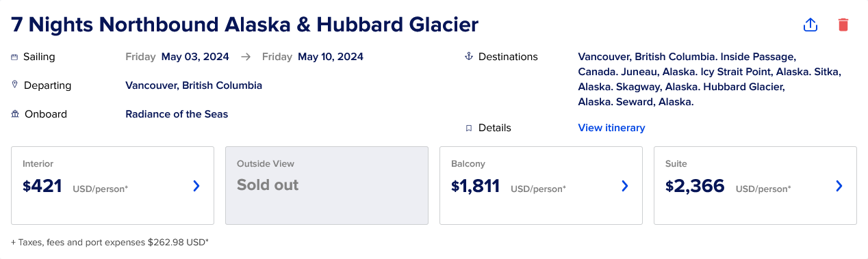The image size is (868, 259).
Task: Click the taxes, fees and port expenses note
Action: pos(110,242)
